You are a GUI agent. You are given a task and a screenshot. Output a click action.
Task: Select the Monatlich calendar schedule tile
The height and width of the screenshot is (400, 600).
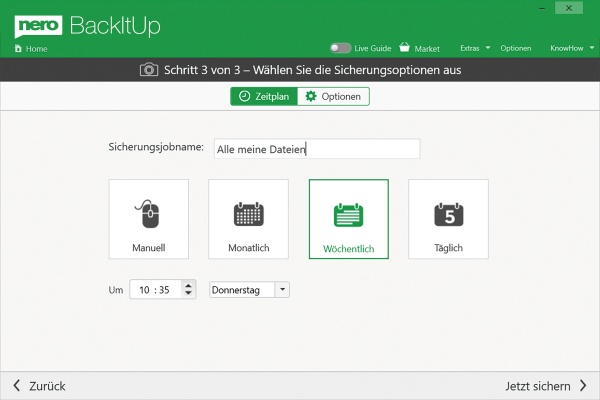coord(248,219)
